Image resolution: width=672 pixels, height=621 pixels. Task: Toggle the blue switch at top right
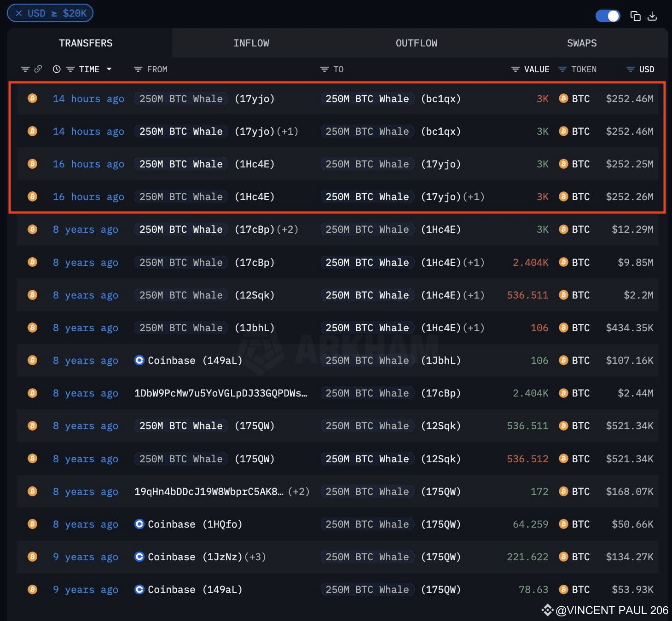pyautogui.click(x=608, y=16)
